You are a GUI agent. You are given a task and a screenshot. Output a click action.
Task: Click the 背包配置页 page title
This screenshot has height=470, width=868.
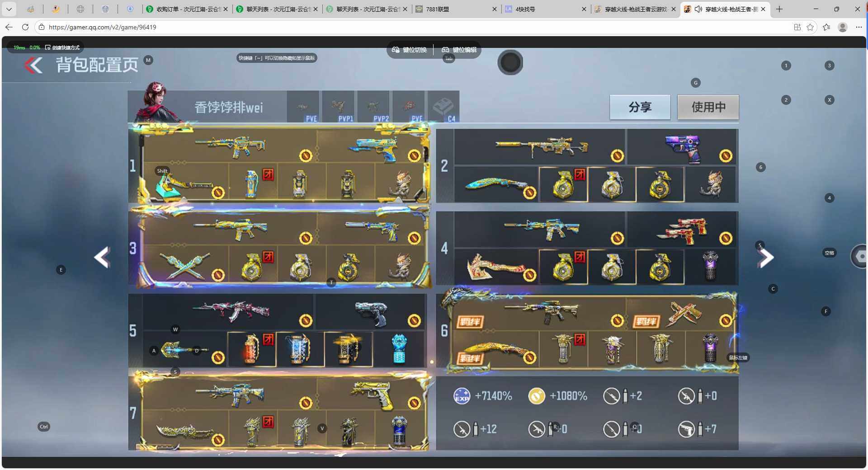pos(97,65)
